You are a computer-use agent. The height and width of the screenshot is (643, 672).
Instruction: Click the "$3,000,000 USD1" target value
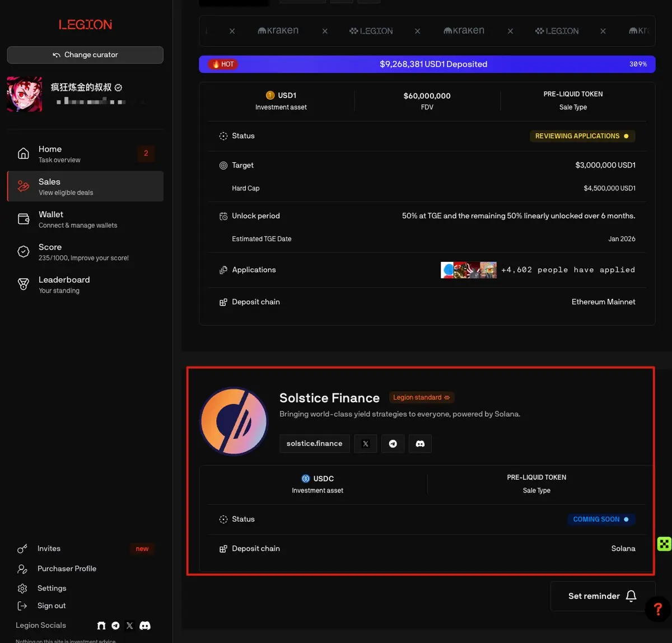(605, 165)
